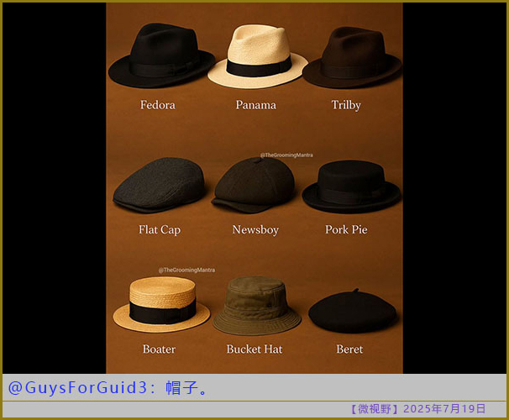Select the gray Flat Cap image

[159, 186]
